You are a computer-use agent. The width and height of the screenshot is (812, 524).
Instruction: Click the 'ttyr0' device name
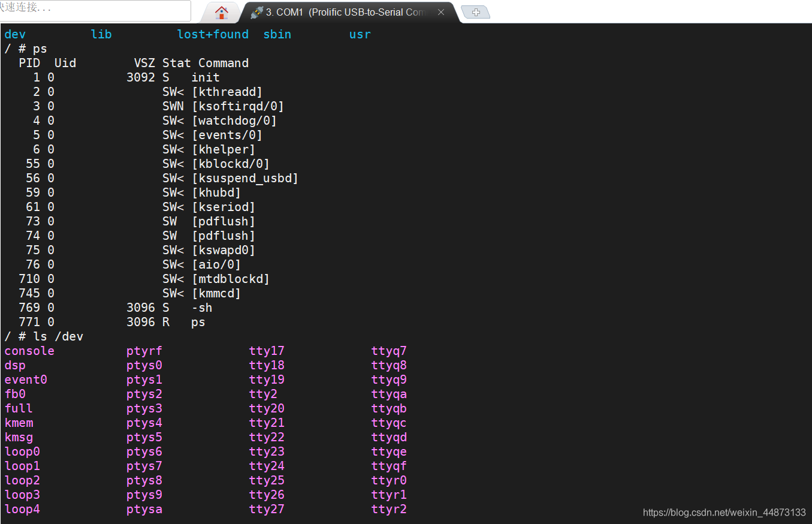389,480
